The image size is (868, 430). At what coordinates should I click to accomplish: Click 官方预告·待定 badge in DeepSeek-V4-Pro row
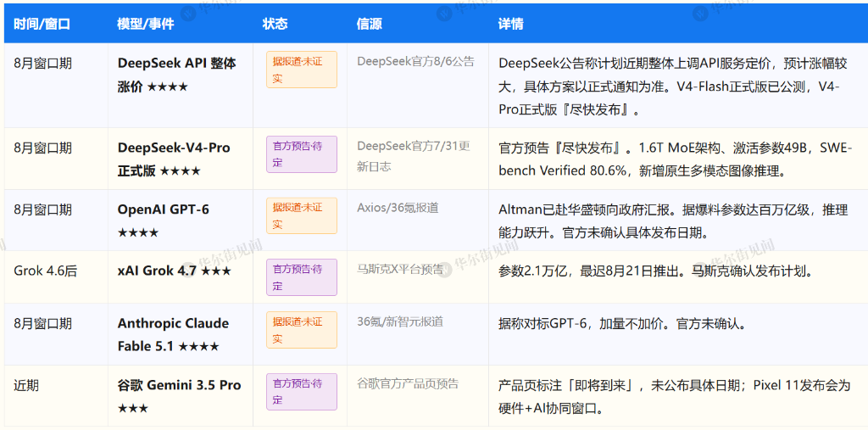[x=301, y=154]
